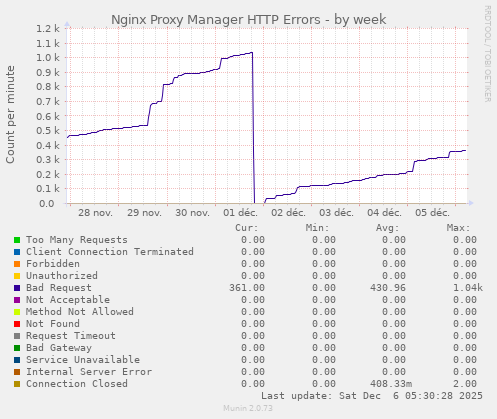Click the yellow Unauthorized legend swatch
Viewport: 497px width, 419px height.
pyautogui.click(x=17, y=276)
